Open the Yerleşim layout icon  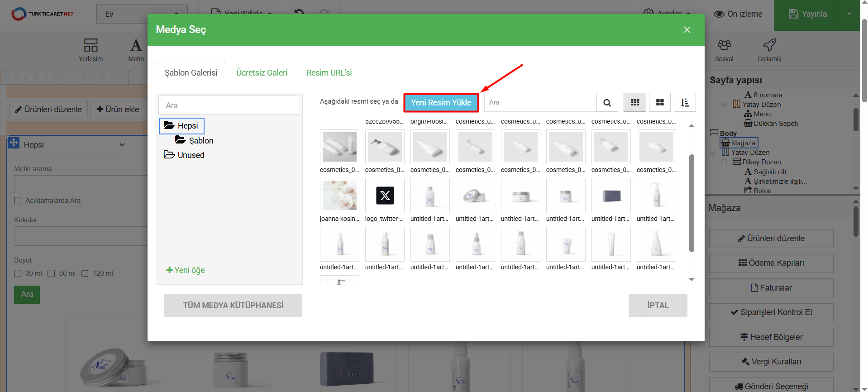(x=91, y=45)
